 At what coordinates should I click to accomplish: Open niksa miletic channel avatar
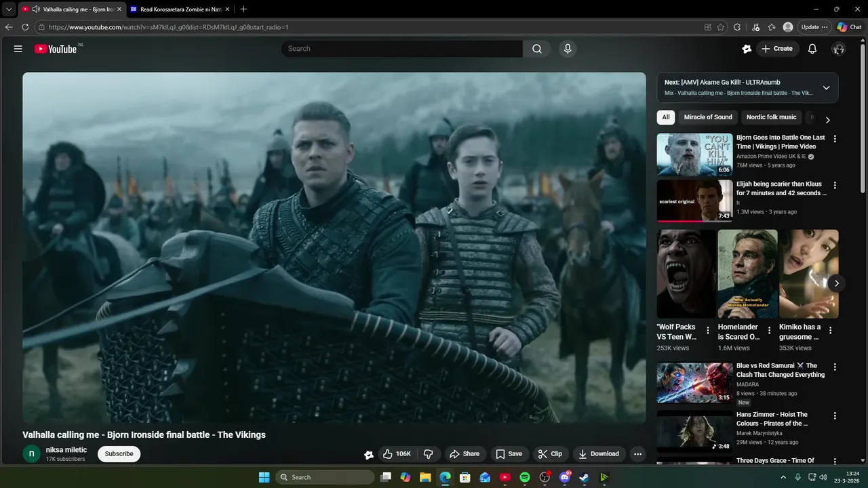31,454
